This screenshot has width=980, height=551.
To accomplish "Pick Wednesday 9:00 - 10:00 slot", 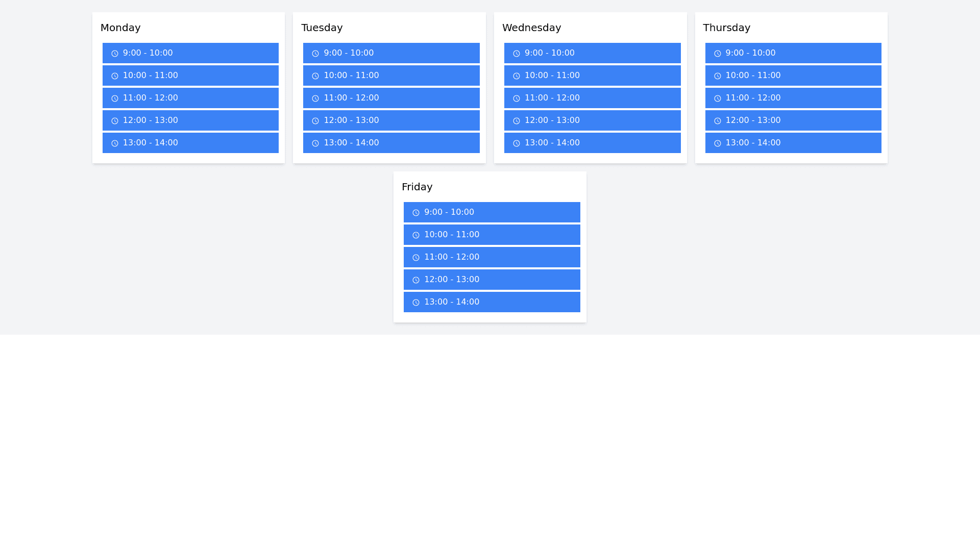I will pos(592,53).
